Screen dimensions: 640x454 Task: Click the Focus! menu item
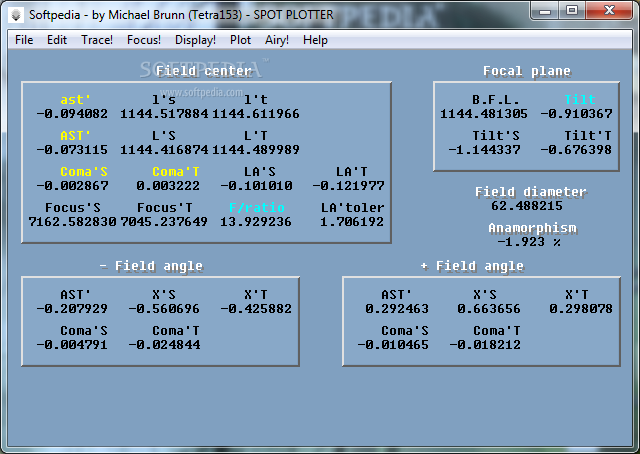click(144, 40)
